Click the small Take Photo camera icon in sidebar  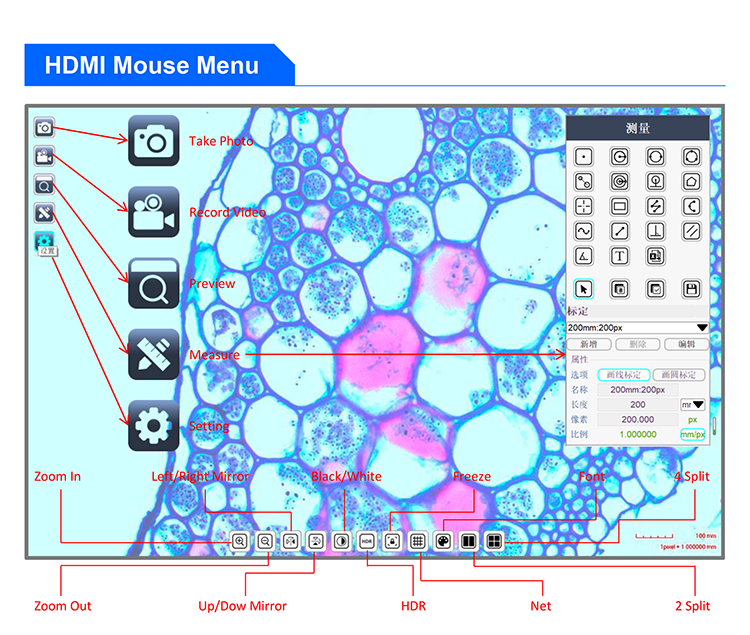pos(44,128)
